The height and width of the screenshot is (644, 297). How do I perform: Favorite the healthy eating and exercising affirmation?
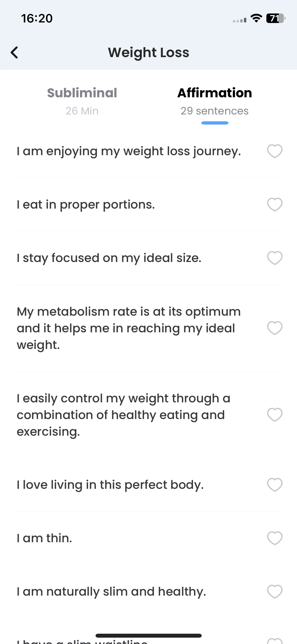275,415
